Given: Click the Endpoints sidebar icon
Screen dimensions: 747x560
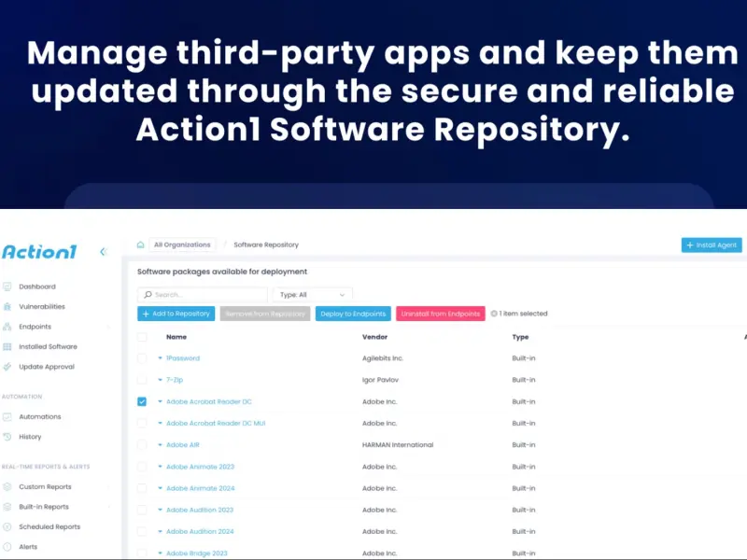Looking at the screenshot, I should (7, 327).
